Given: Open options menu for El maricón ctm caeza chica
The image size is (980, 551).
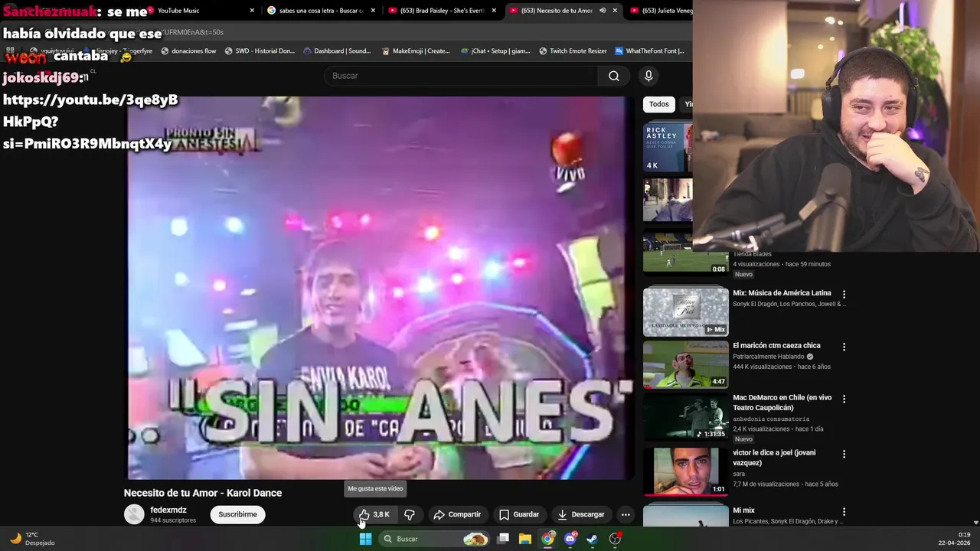Looking at the screenshot, I should [844, 347].
